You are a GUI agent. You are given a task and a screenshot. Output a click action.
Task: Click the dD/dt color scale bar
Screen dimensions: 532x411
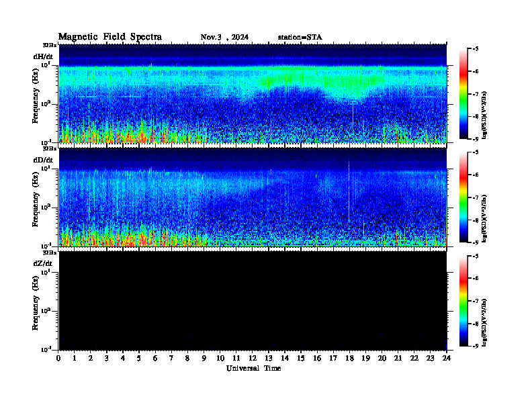463,197
